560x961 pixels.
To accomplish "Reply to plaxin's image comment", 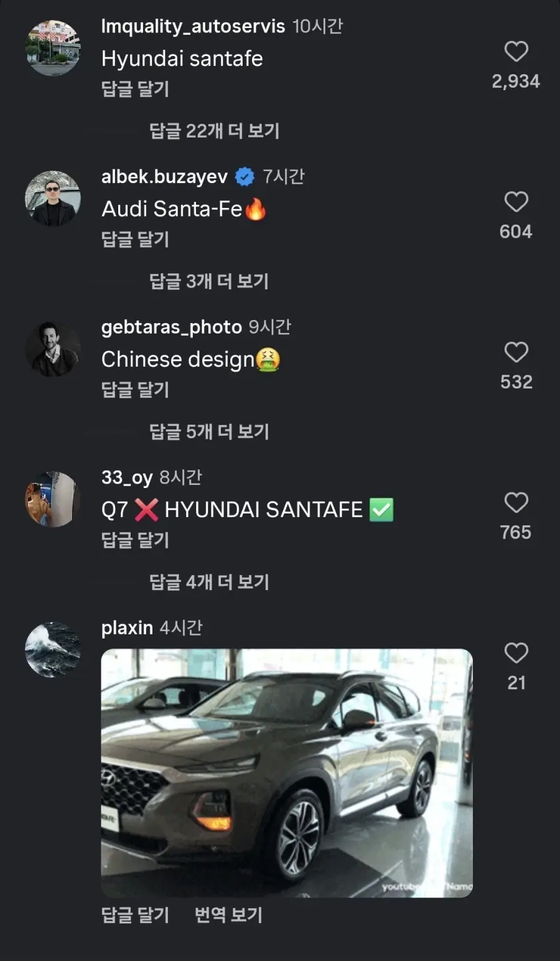I will (x=135, y=915).
